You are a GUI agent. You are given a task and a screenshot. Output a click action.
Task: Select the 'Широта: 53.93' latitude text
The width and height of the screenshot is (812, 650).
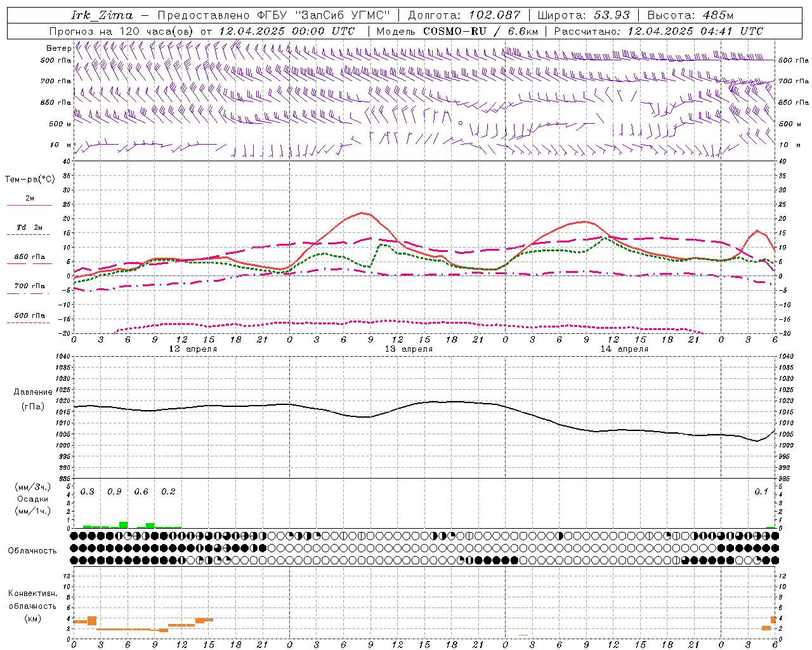583,15
